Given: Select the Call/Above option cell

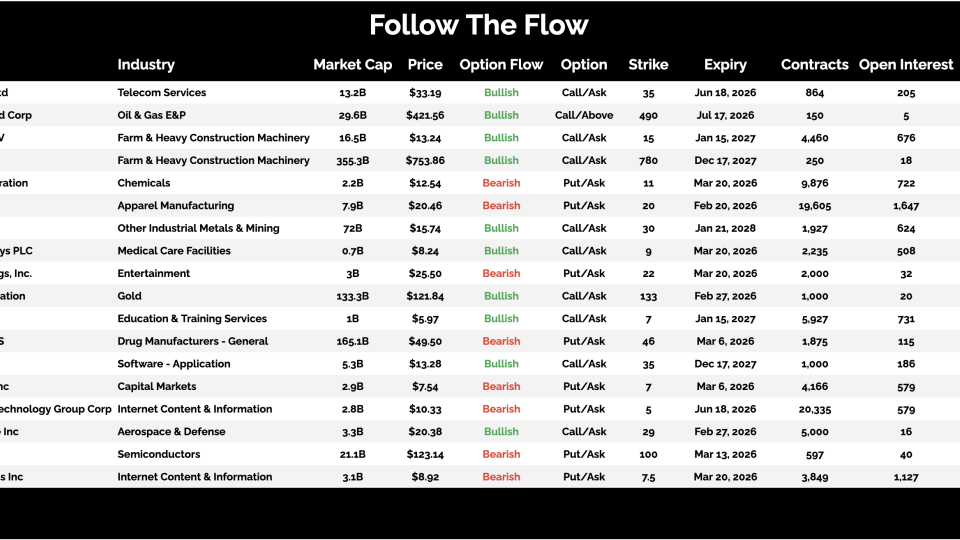Looking at the screenshot, I should click(x=584, y=116).
